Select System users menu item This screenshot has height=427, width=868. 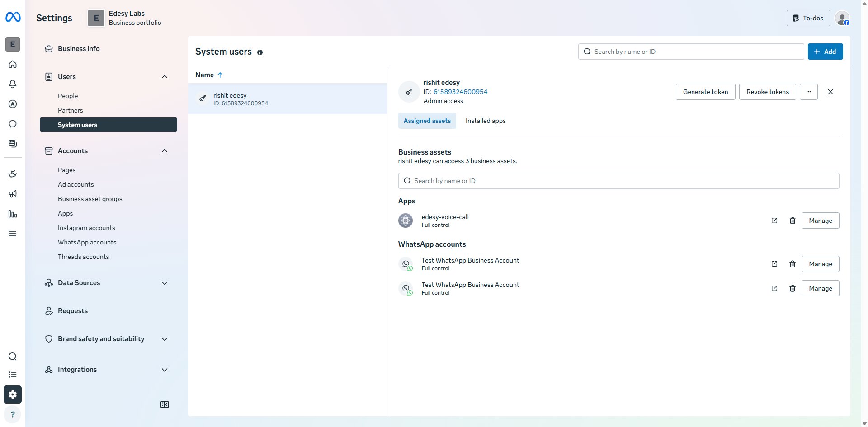(108, 125)
